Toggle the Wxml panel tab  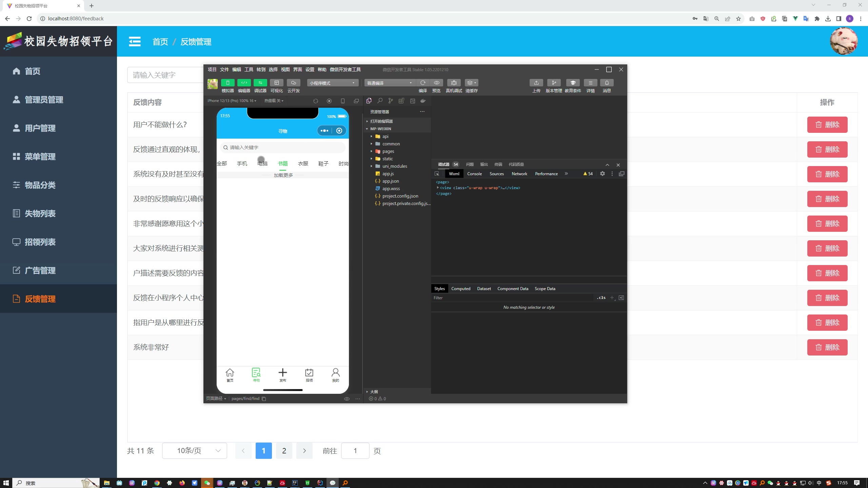454,174
